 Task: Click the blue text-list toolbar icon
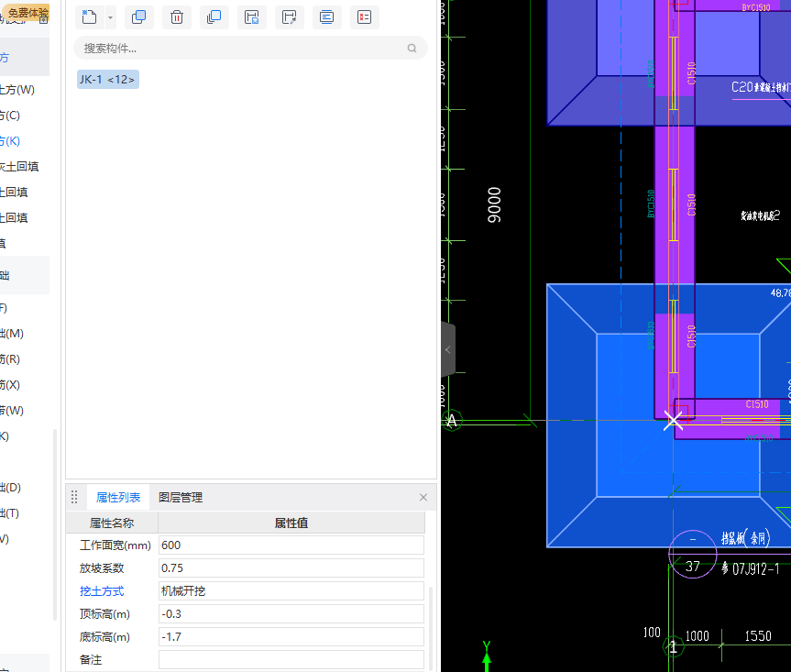pos(326,17)
